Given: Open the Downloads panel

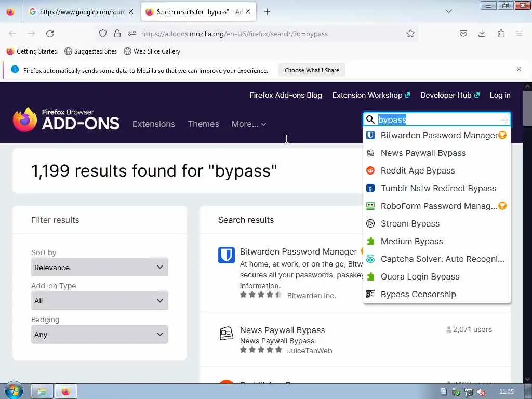Looking at the screenshot, I should tap(482, 33).
